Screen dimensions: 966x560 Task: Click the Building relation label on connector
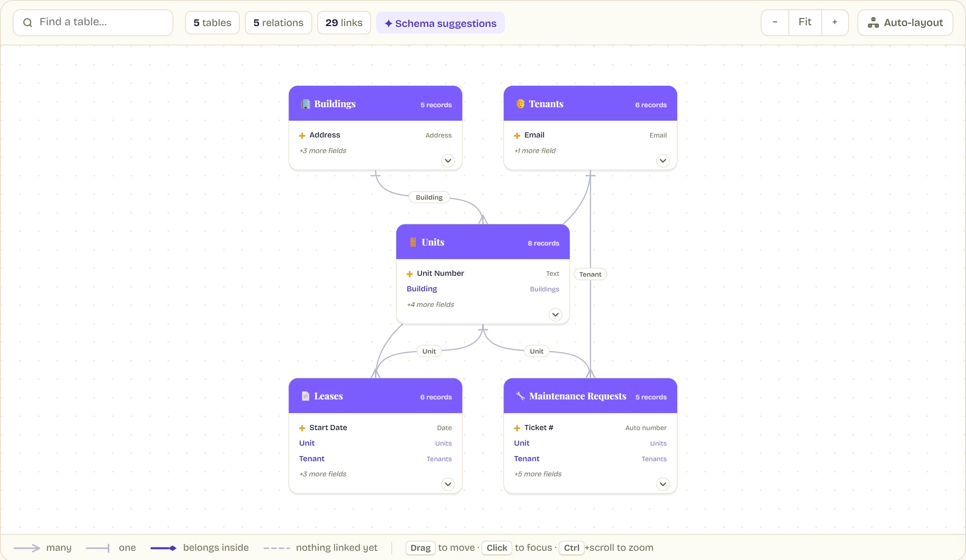click(x=429, y=197)
